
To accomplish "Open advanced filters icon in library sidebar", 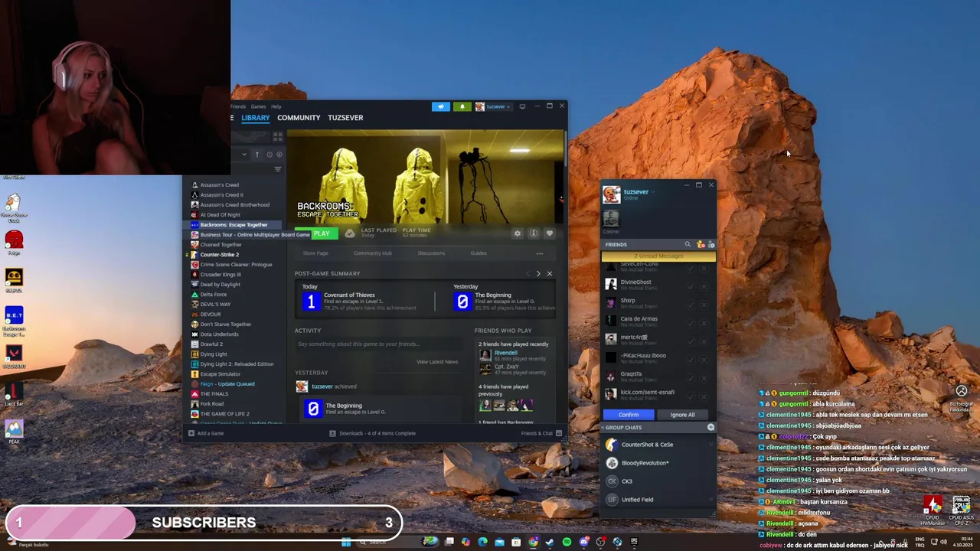I will tap(277, 169).
